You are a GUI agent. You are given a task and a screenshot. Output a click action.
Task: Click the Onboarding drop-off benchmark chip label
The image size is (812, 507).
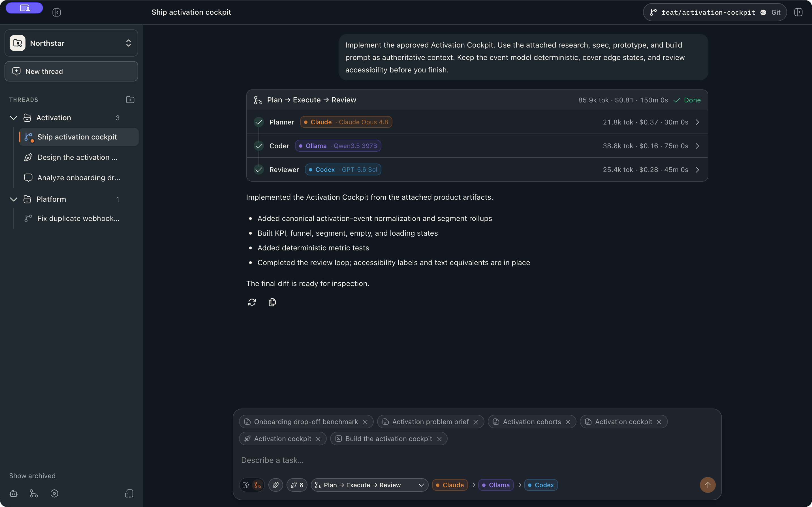pos(306,422)
